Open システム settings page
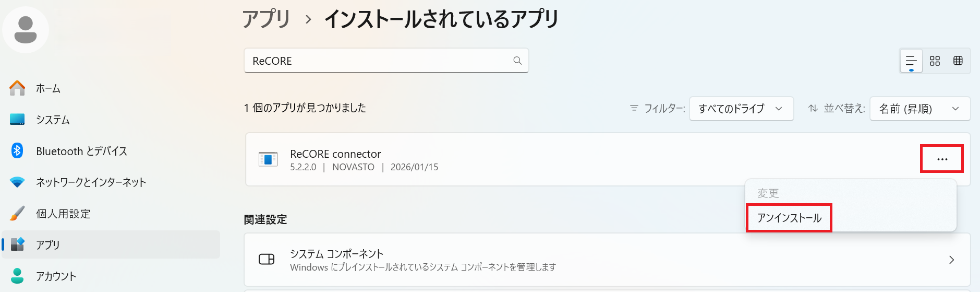This screenshot has width=980, height=292. click(53, 120)
